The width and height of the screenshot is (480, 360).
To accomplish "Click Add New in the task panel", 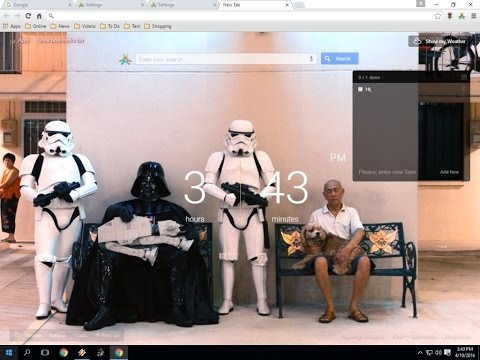I will [x=449, y=172].
